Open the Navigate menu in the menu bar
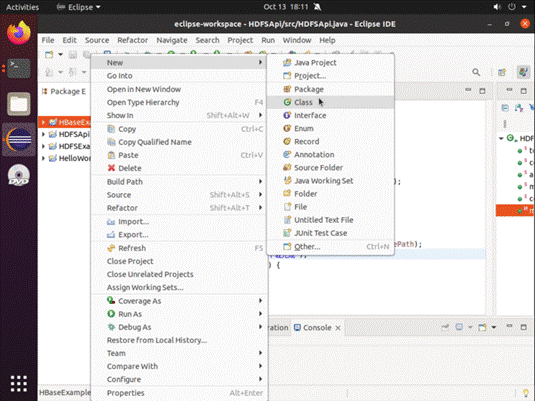 coord(172,40)
